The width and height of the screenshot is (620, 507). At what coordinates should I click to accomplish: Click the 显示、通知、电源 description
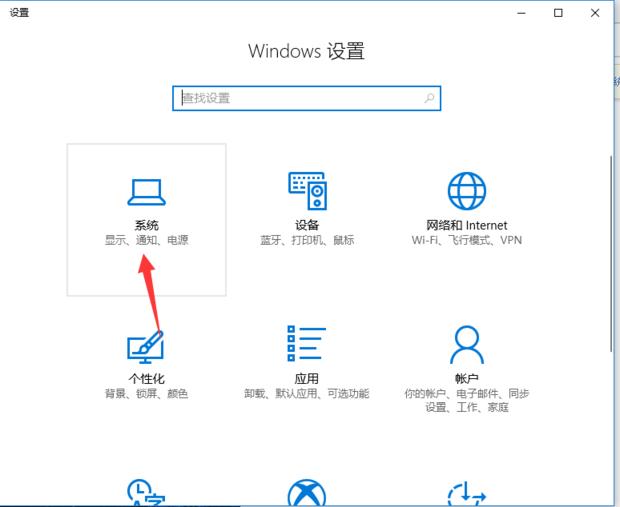coord(146,240)
